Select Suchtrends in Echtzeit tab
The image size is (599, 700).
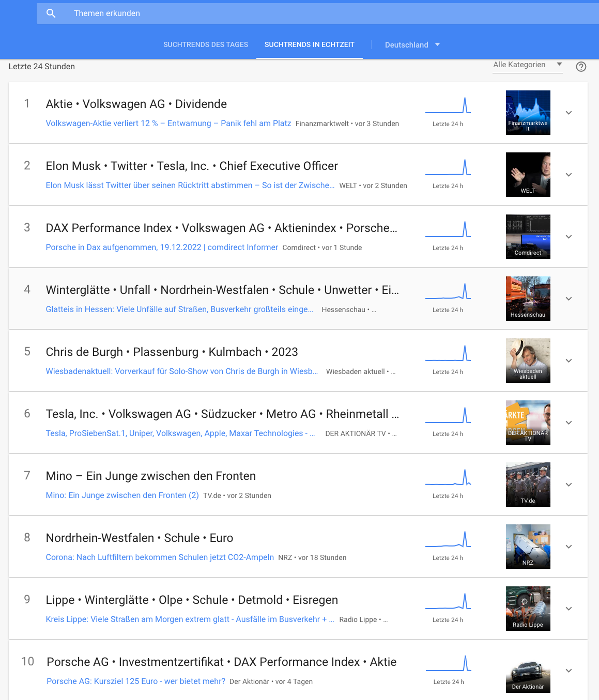(x=310, y=44)
